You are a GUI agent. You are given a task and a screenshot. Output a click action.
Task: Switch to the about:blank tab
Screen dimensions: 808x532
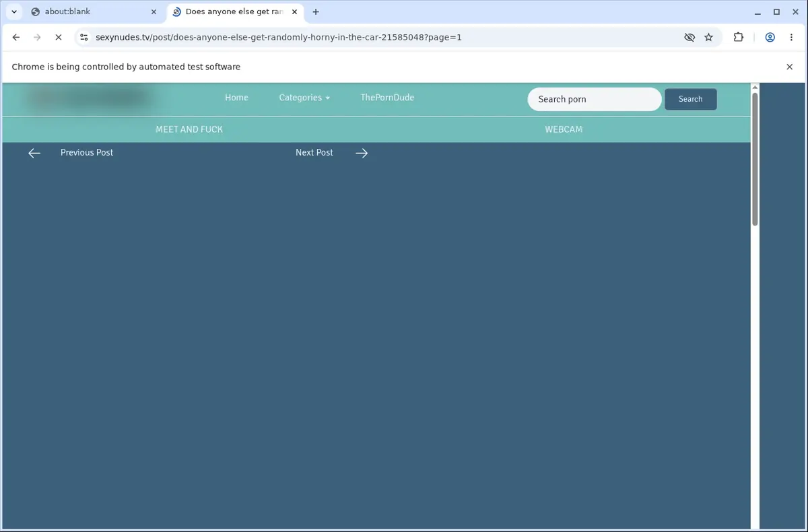93,11
